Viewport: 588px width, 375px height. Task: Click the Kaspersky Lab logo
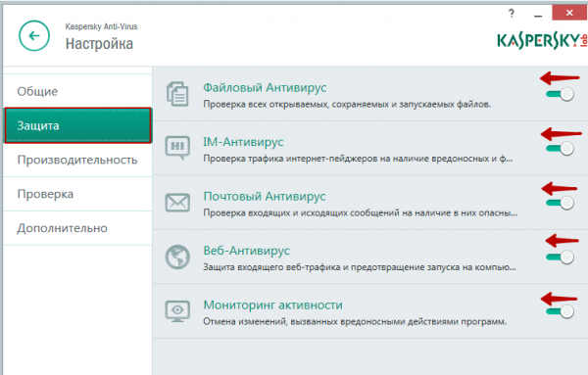542,41
